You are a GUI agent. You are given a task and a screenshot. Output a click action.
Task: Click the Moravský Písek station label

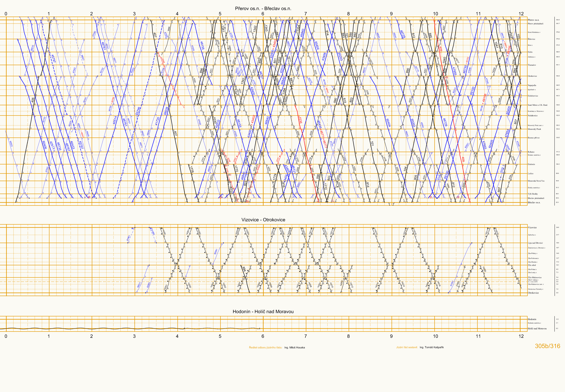pyautogui.click(x=534, y=129)
